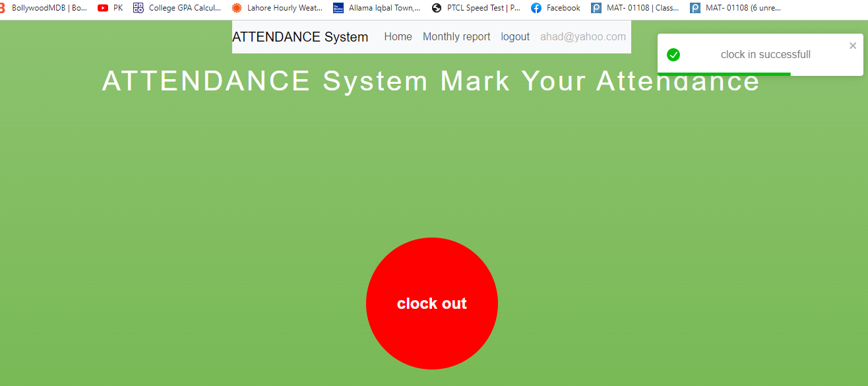Open the YouTube PK bookmark
The height and width of the screenshot is (386, 868).
pos(110,8)
